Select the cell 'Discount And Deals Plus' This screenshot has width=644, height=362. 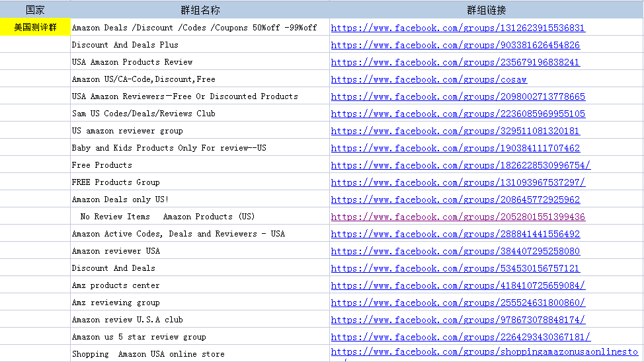(200, 44)
